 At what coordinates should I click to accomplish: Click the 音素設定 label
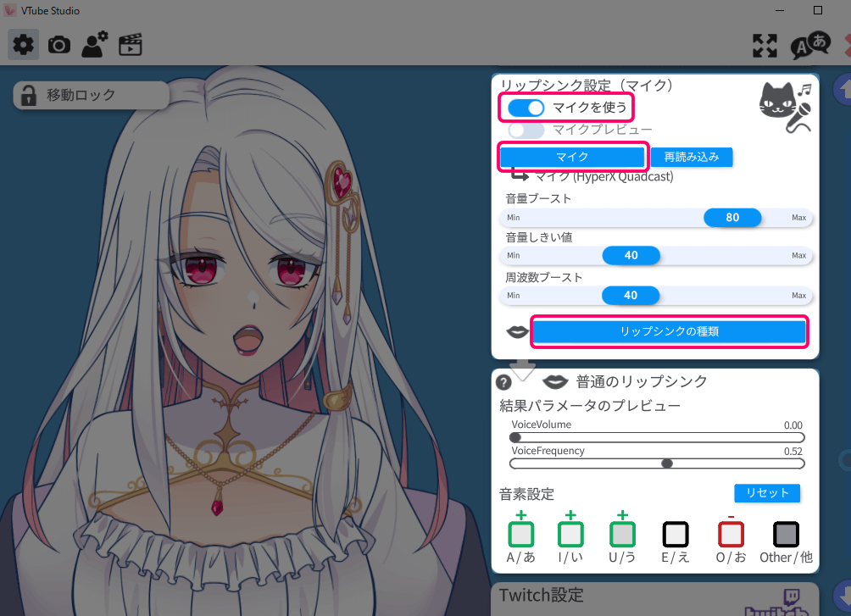[x=526, y=494]
